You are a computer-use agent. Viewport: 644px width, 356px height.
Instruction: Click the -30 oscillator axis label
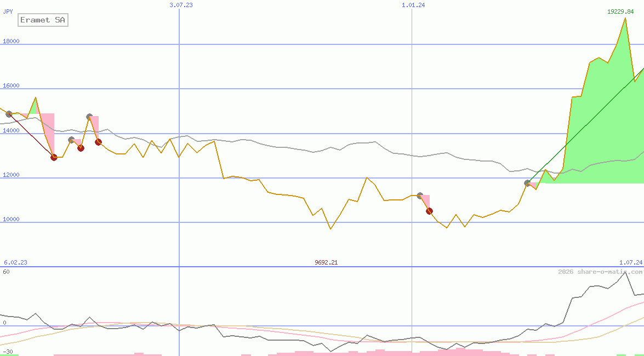pos(8,352)
